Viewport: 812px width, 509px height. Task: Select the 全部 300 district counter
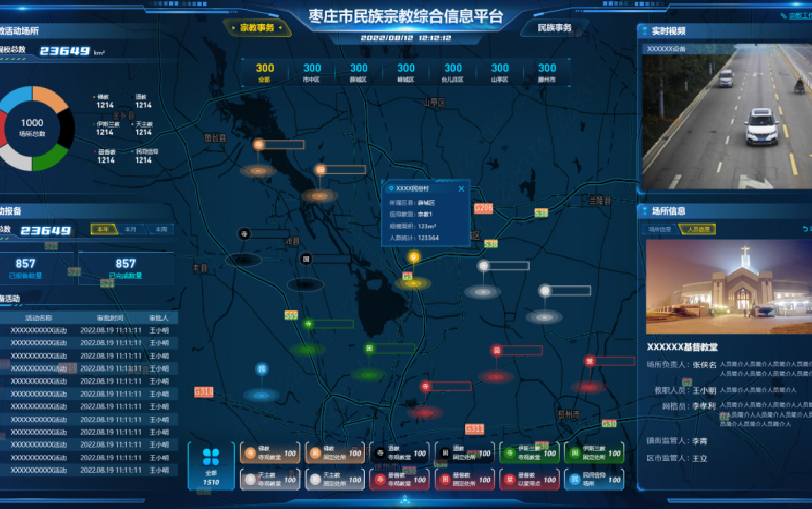point(264,72)
